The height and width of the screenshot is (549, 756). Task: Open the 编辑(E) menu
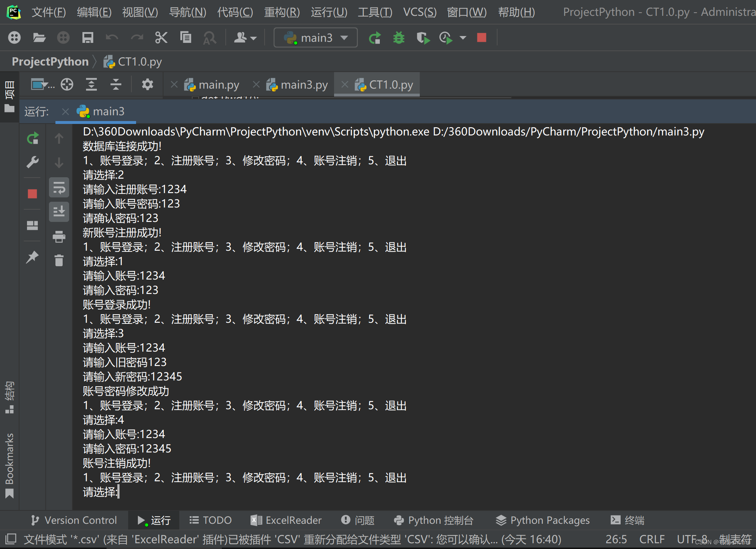coord(94,12)
